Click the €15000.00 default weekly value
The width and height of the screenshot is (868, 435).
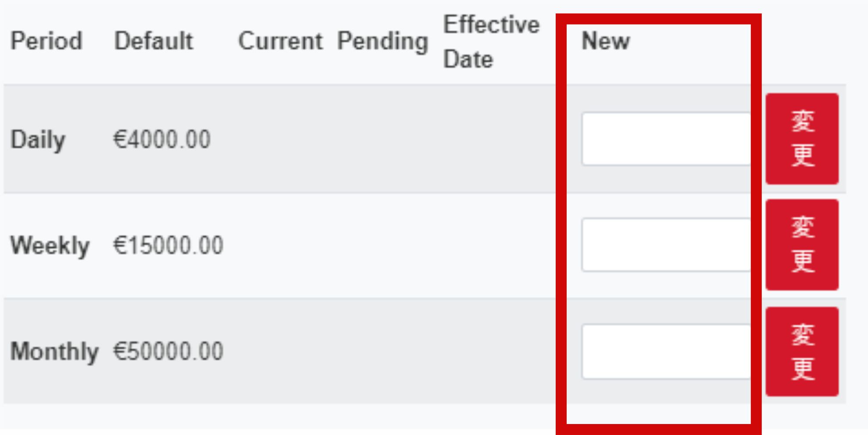(168, 245)
